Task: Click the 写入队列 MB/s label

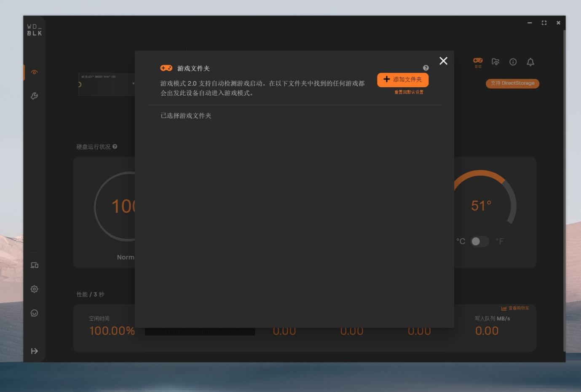Action: (x=492, y=319)
